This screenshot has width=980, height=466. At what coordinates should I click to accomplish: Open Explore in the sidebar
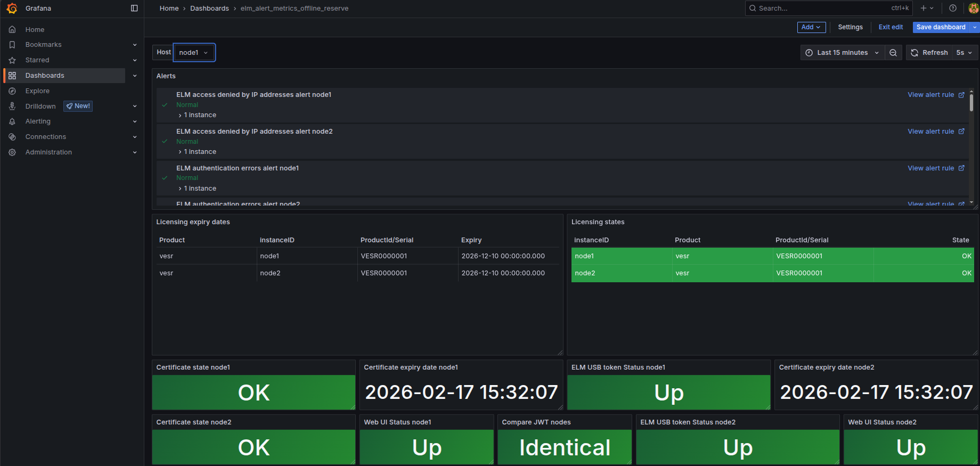[37, 91]
